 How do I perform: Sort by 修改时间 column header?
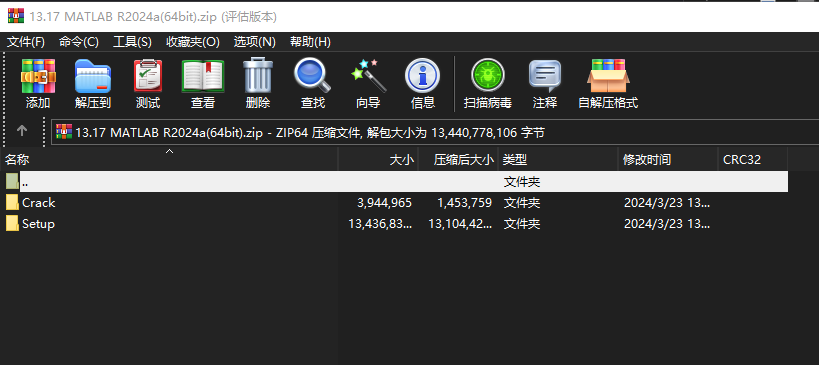tap(668, 160)
